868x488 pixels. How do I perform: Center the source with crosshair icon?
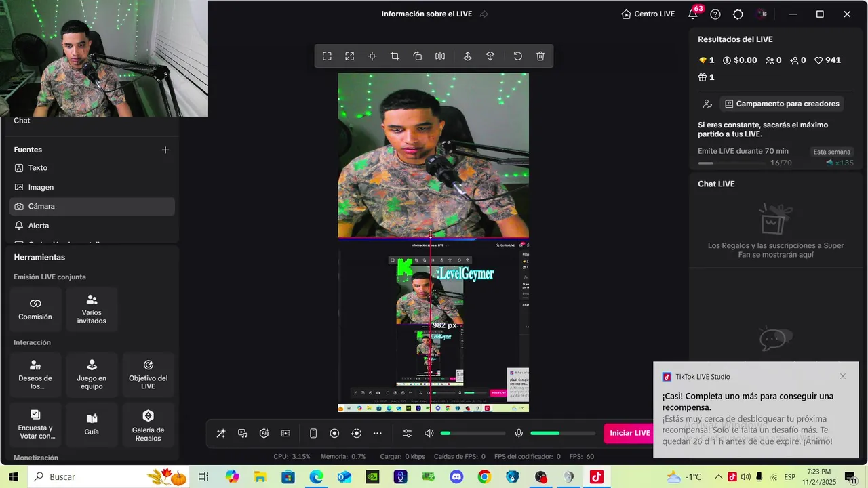[x=372, y=56]
